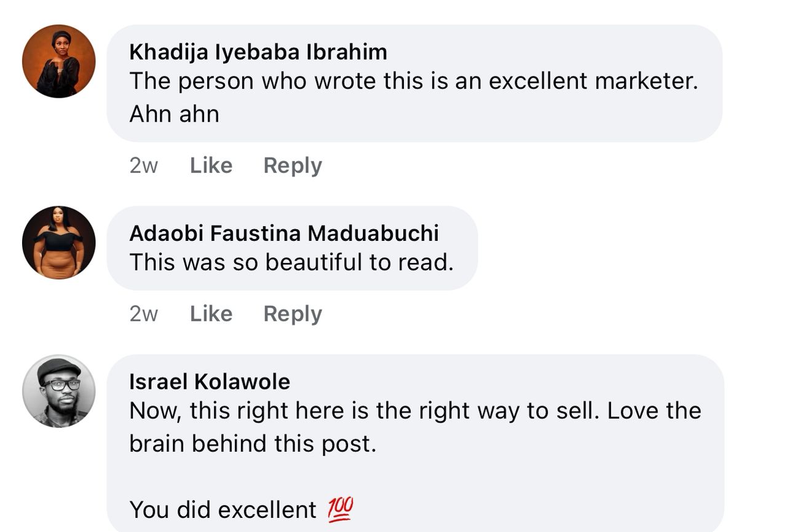787x532 pixels.
Task: Click the text "This was so beautiful to read."
Action: [x=291, y=262]
